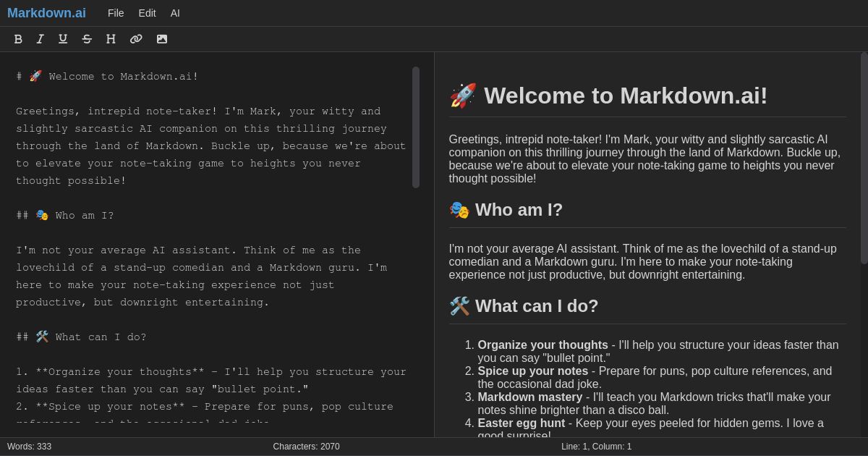Click the word count indicator showing 333
The width and height of the screenshot is (868, 456).
[x=29, y=447]
